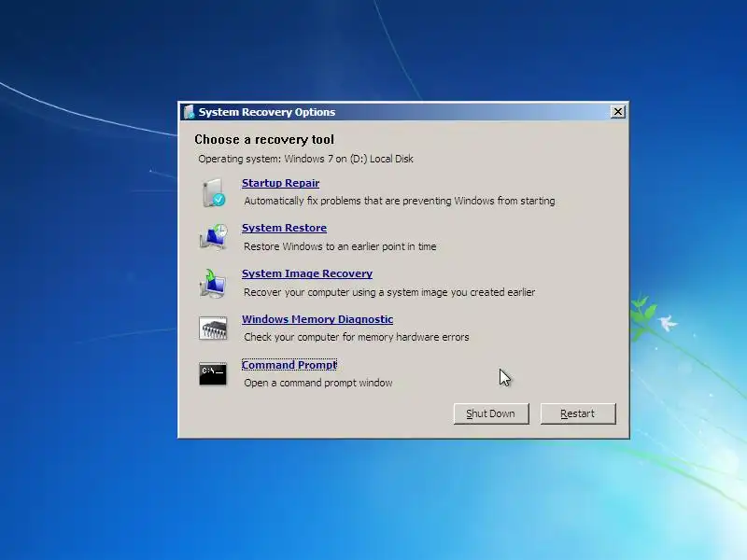Click the System Image Recovery monitor icon

coord(213,284)
